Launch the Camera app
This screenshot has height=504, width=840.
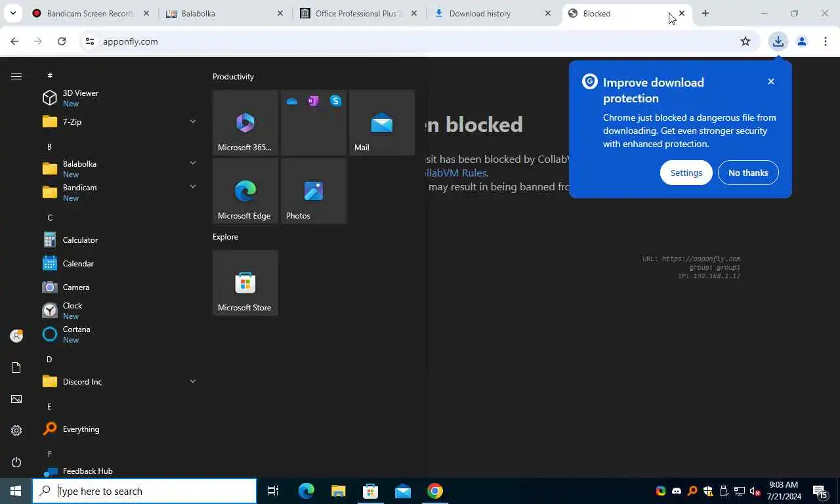point(118,287)
